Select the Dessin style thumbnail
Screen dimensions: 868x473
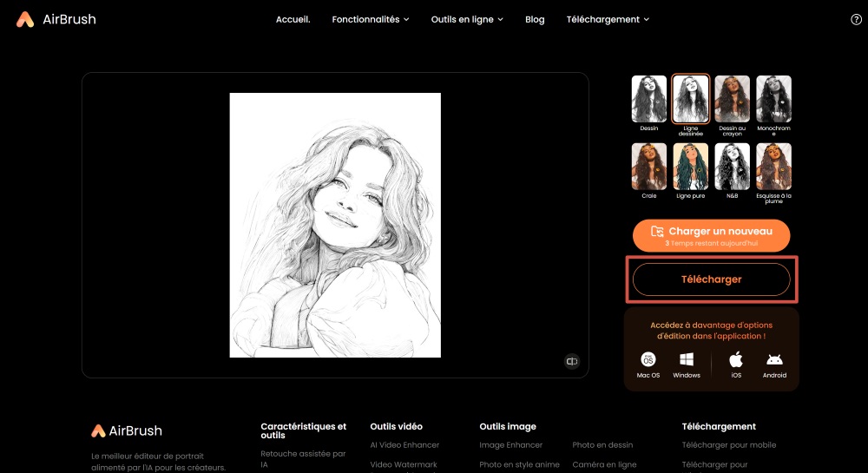click(x=649, y=99)
